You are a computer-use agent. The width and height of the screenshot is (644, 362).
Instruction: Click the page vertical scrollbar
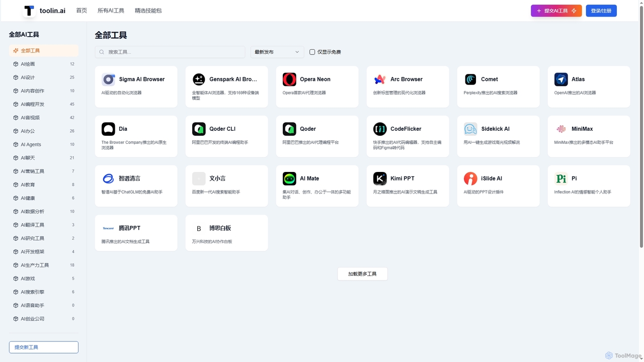(641, 126)
